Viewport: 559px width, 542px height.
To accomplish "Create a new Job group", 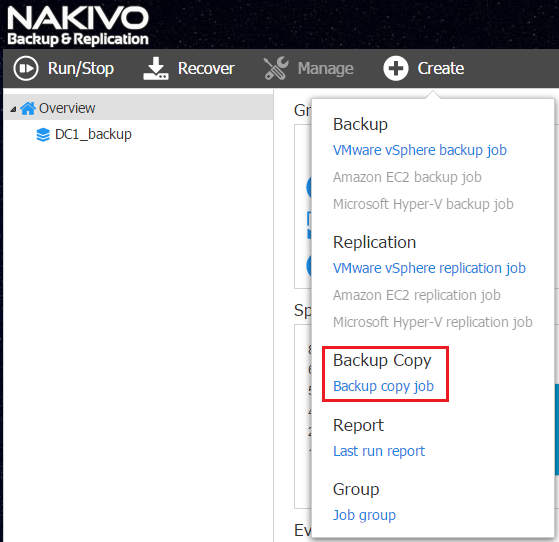I will (364, 515).
